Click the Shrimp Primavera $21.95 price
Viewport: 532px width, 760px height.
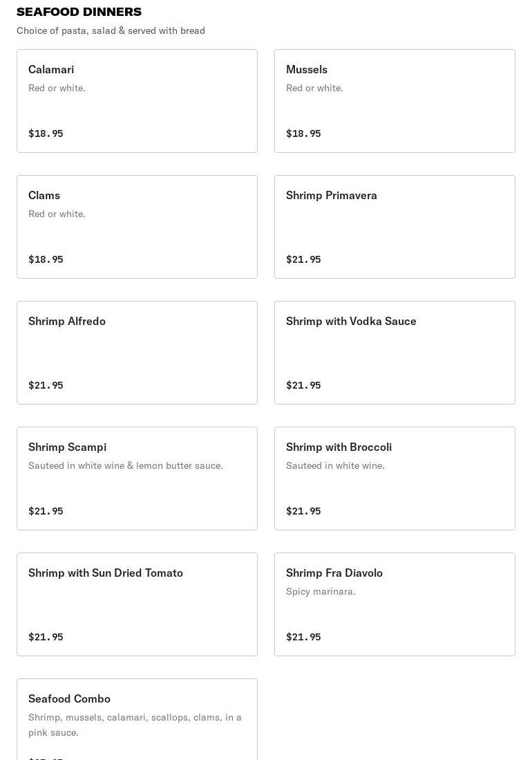[x=303, y=259]
